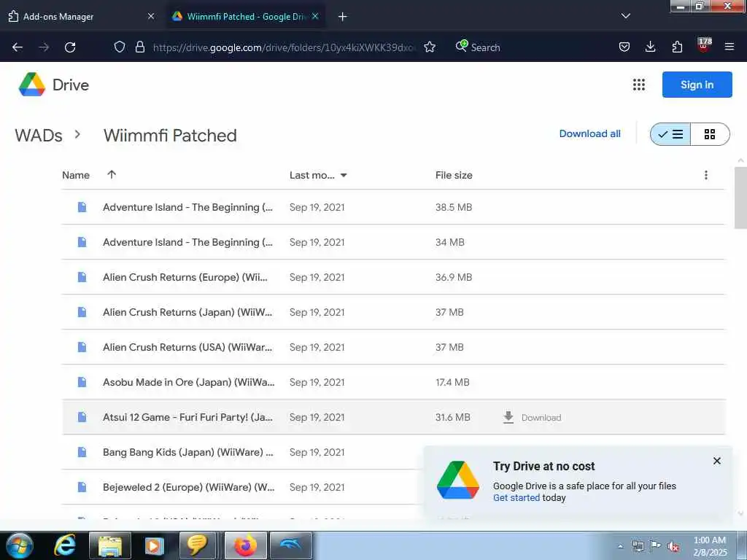Click the address bar URL

[285, 47]
